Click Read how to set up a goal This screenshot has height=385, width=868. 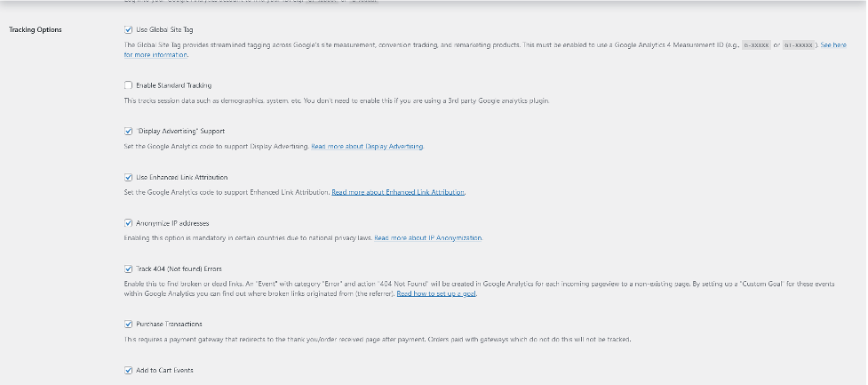tap(436, 293)
